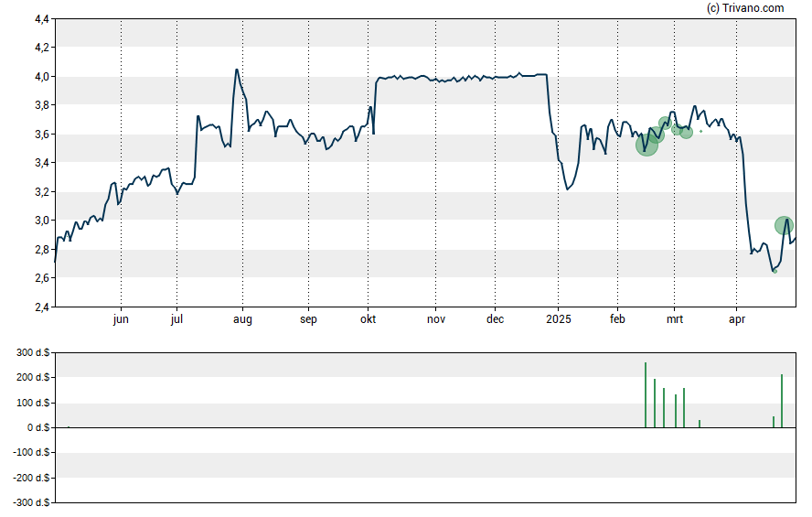Click the 'jun' month label
Screen dimensions: 812x517
coord(121,319)
